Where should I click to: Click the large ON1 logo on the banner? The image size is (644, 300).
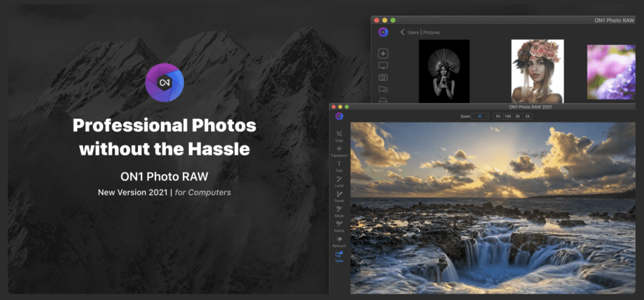click(x=165, y=82)
